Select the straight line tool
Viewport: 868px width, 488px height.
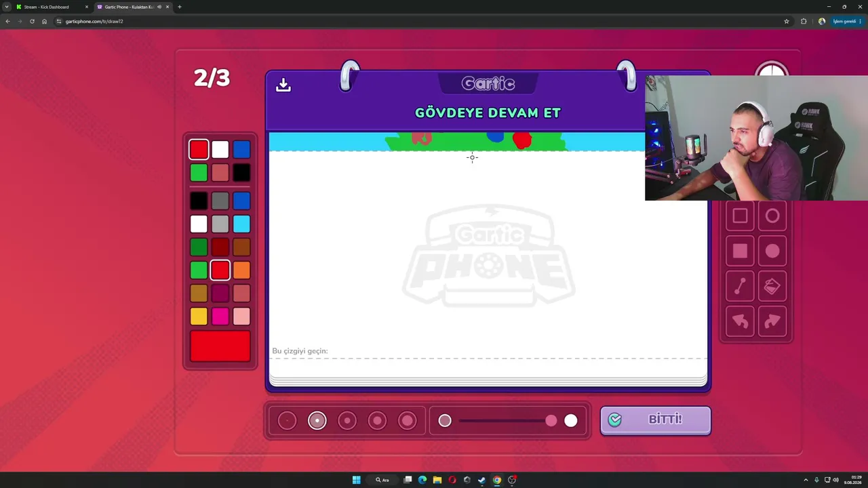740,287
